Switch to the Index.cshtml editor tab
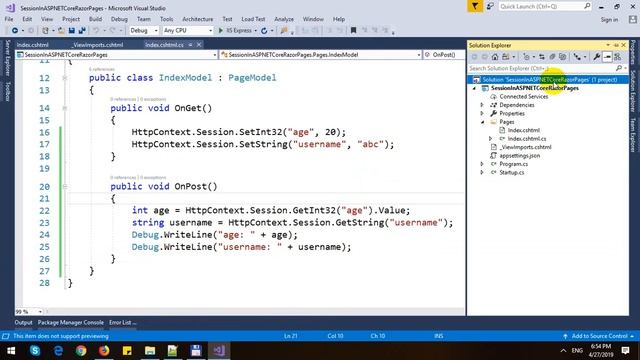The image size is (640, 360). 33,45
